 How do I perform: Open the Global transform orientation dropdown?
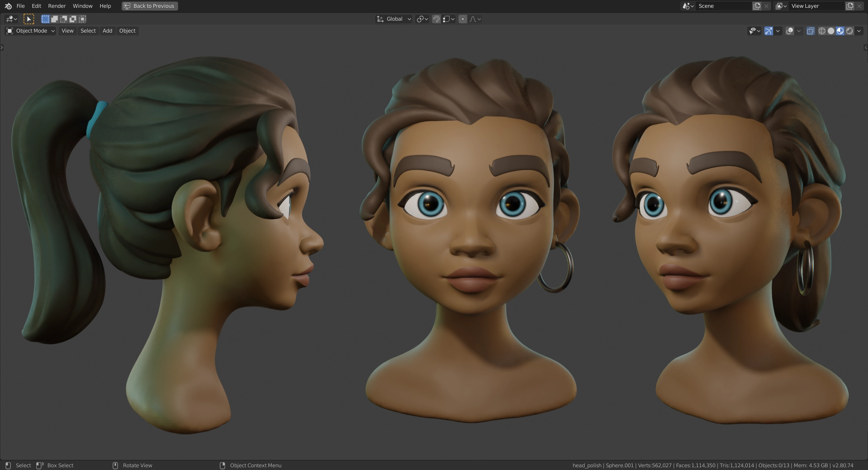tap(394, 19)
